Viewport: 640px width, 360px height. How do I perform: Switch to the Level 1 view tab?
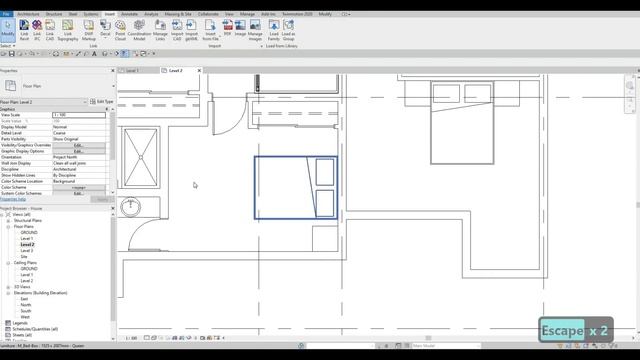132,71
